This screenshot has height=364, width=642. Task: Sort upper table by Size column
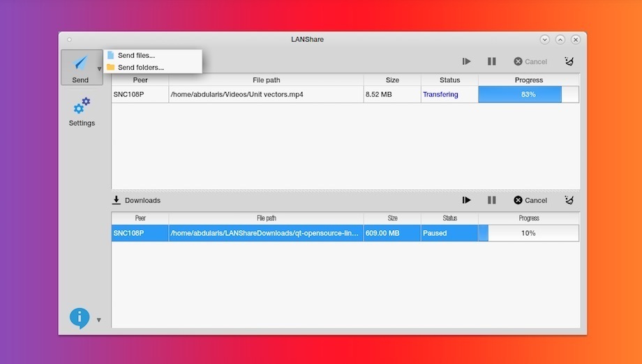point(392,79)
